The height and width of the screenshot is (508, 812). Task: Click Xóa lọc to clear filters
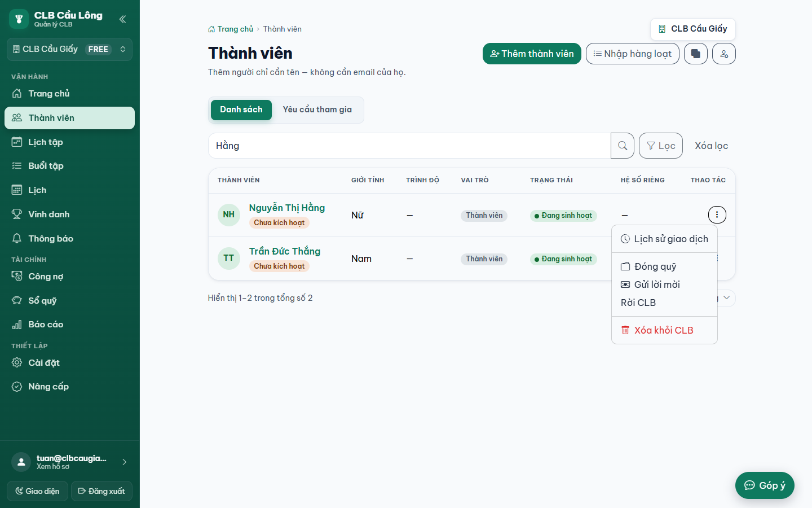[x=711, y=146]
